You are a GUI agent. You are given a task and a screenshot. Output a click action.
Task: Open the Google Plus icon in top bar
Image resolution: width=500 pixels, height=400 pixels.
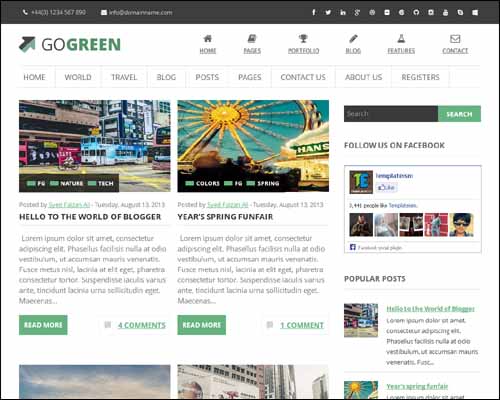coord(357,12)
